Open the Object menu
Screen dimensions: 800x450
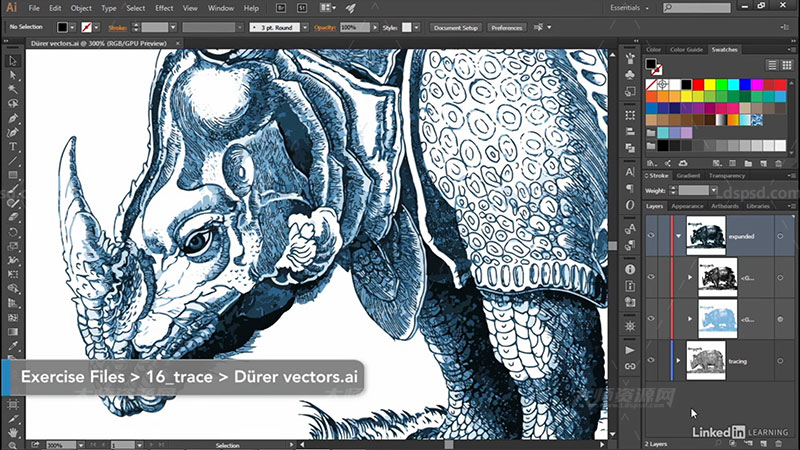tap(81, 8)
